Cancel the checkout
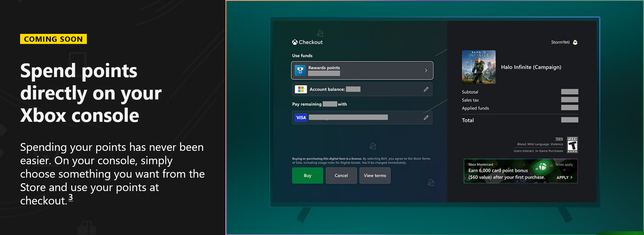Screen dimensions: 644x235 tap(341, 175)
